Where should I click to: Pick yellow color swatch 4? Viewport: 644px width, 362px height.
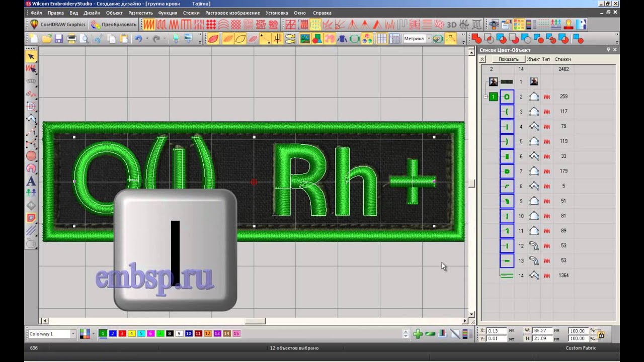(x=131, y=334)
